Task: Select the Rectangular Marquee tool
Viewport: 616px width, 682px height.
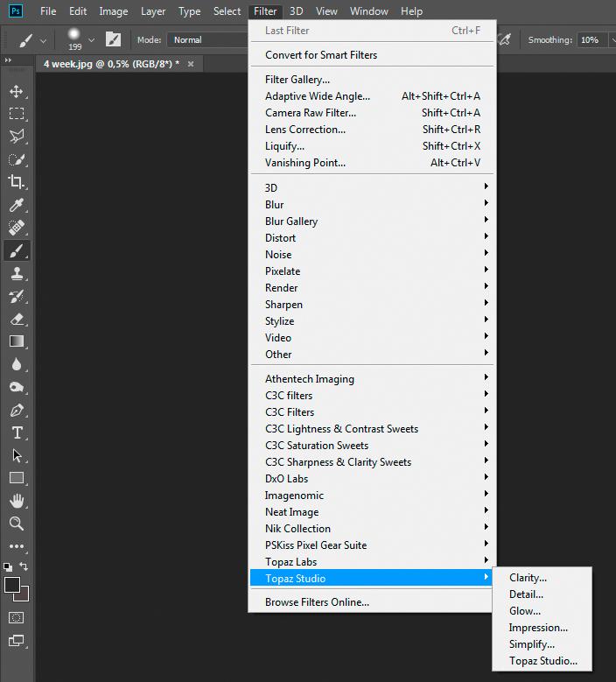Action: point(17,114)
